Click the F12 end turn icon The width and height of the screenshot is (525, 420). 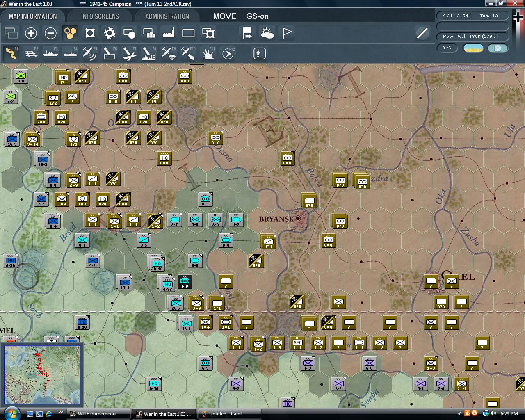pyautogui.click(x=228, y=53)
